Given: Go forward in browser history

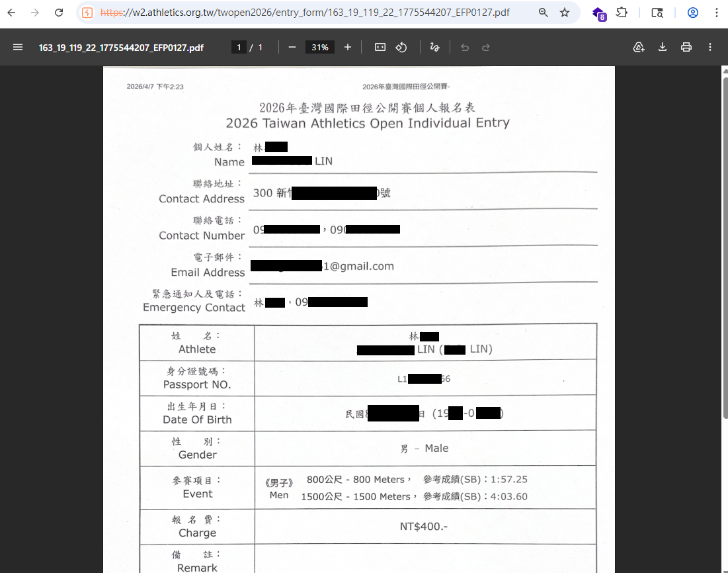Looking at the screenshot, I should 35,13.
